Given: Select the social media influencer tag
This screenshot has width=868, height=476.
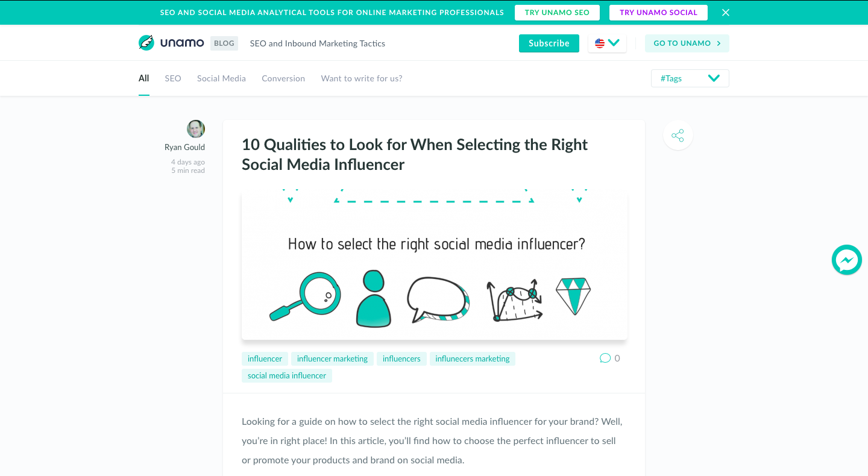Looking at the screenshot, I should pyautogui.click(x=287, y=375).
